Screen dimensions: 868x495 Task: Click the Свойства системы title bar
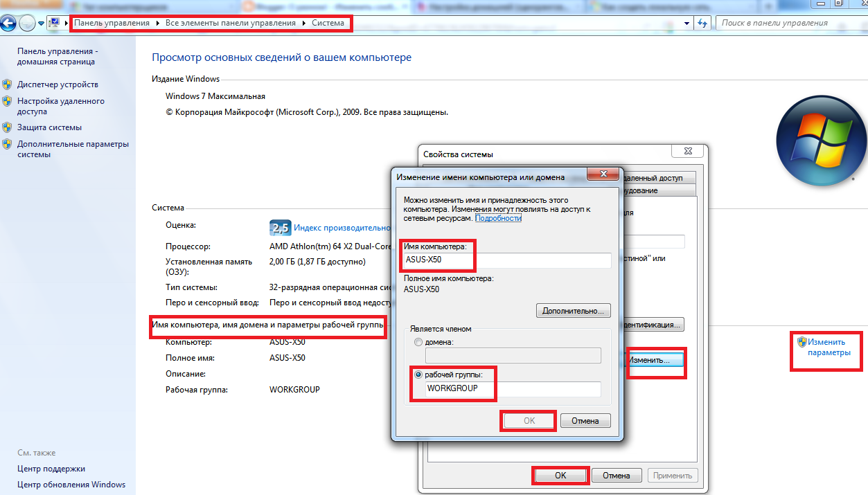[x=544, y=154]
